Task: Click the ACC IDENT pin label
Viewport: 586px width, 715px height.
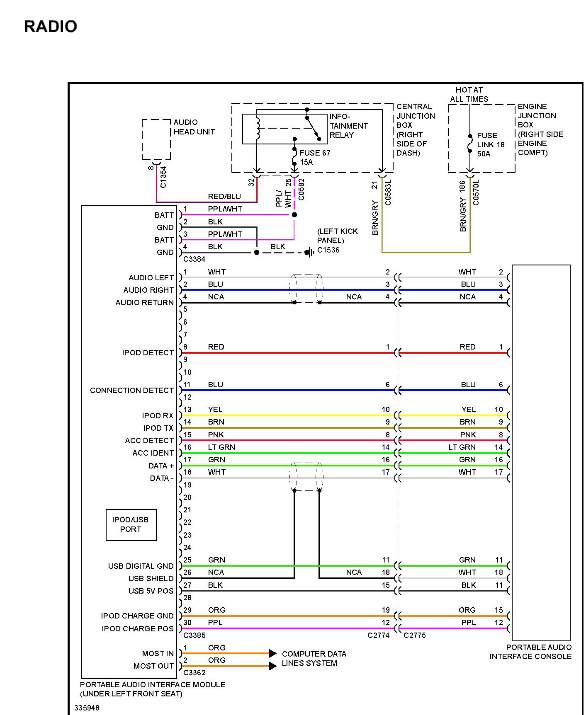Action: [153, 453]
